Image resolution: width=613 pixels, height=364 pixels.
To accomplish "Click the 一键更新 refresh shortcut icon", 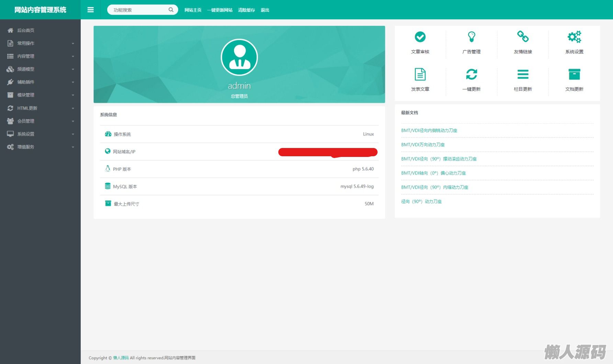I will point(471,74).
